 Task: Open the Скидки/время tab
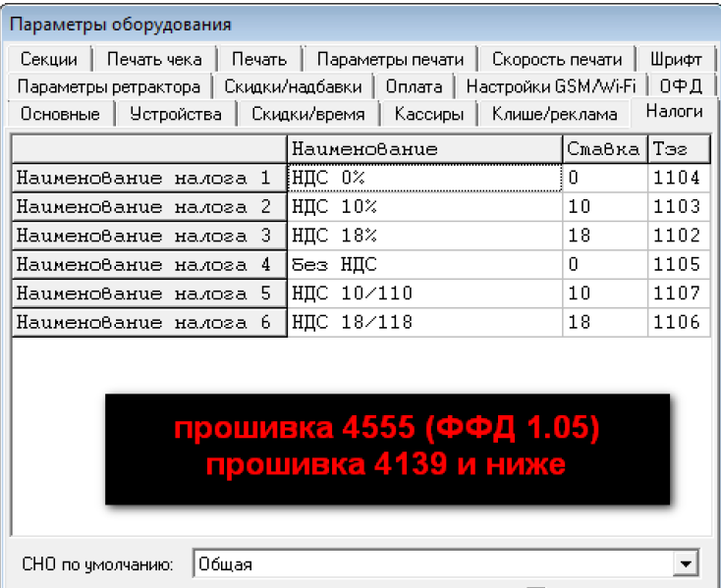tap(308, 114)
